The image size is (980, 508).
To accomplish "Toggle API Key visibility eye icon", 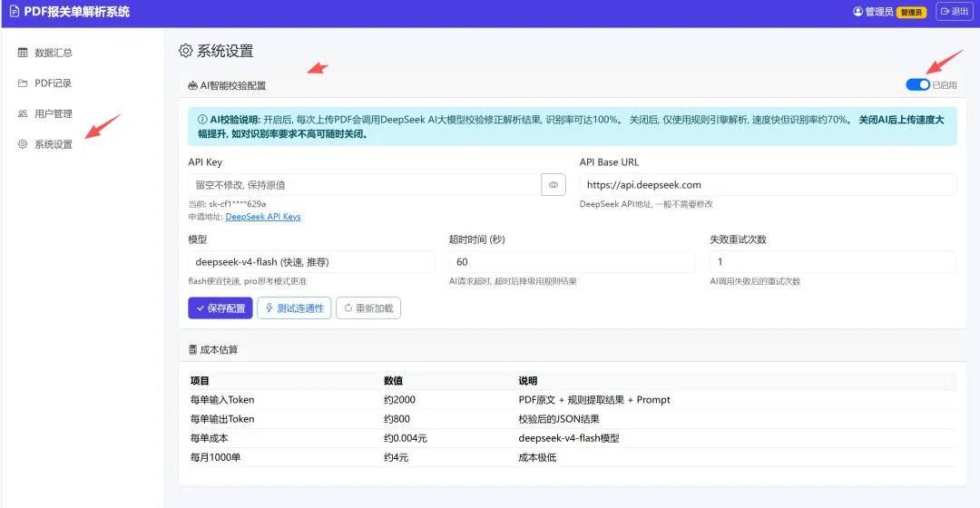I will point(554,185).
